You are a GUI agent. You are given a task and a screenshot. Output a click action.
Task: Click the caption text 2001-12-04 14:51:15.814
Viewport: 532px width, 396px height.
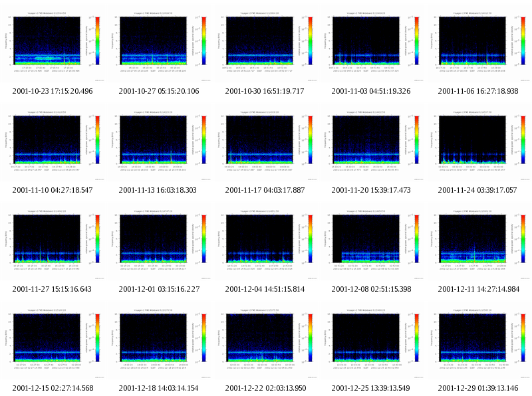point(265,289)
